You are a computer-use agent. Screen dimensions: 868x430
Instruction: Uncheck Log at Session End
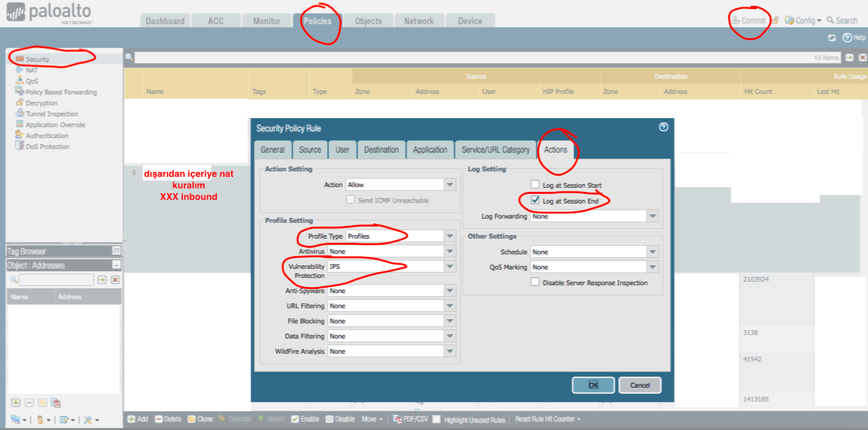tap(535, 200)
